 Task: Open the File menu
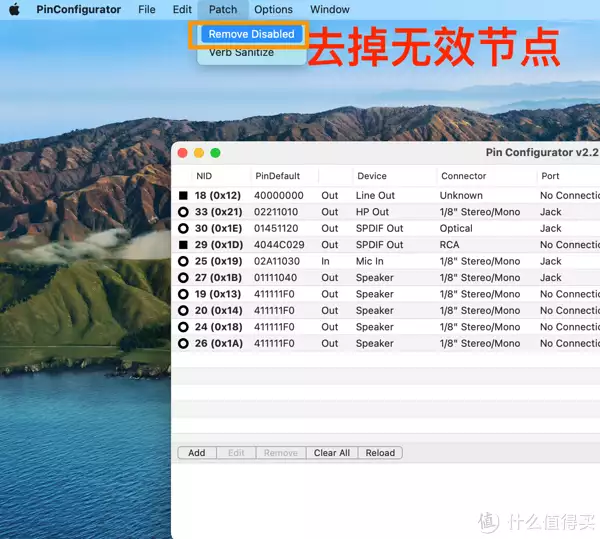pyautogui.click(x=147, y=9)
